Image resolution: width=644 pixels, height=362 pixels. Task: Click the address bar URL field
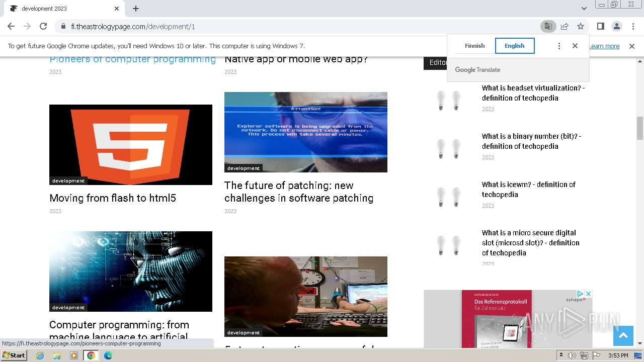point(302,26)
